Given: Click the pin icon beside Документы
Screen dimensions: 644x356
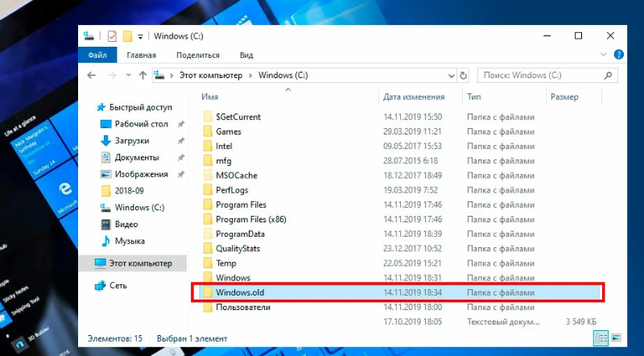Looking at the screenshot, I should click(x=180, y=158).
